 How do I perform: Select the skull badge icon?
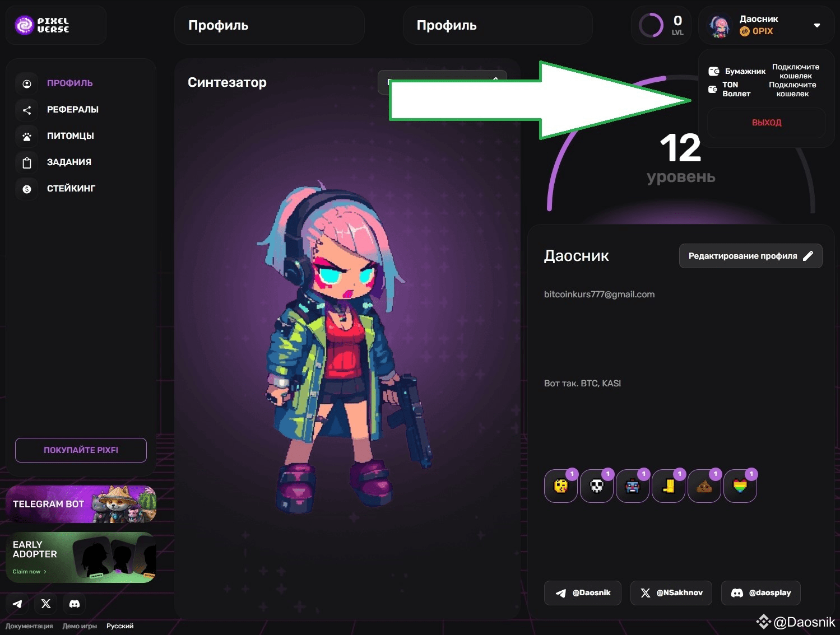[x=596, y=486]
